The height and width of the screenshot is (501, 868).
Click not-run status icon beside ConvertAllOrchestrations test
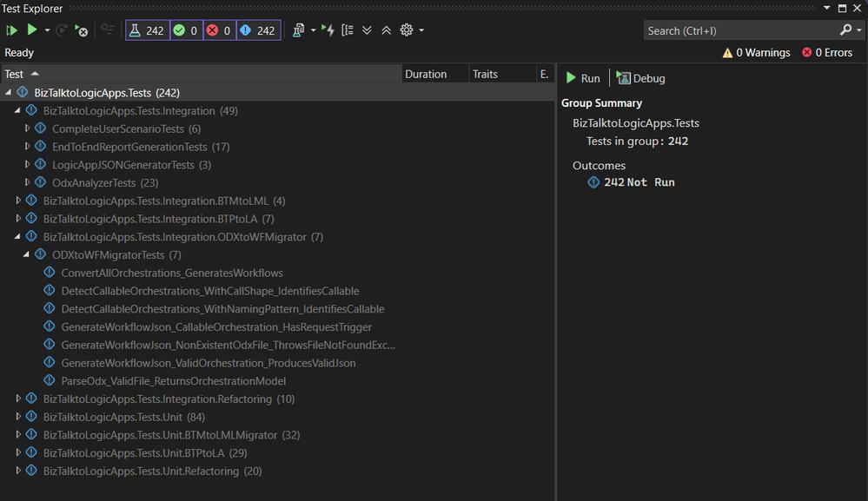[x=50, y=273]
